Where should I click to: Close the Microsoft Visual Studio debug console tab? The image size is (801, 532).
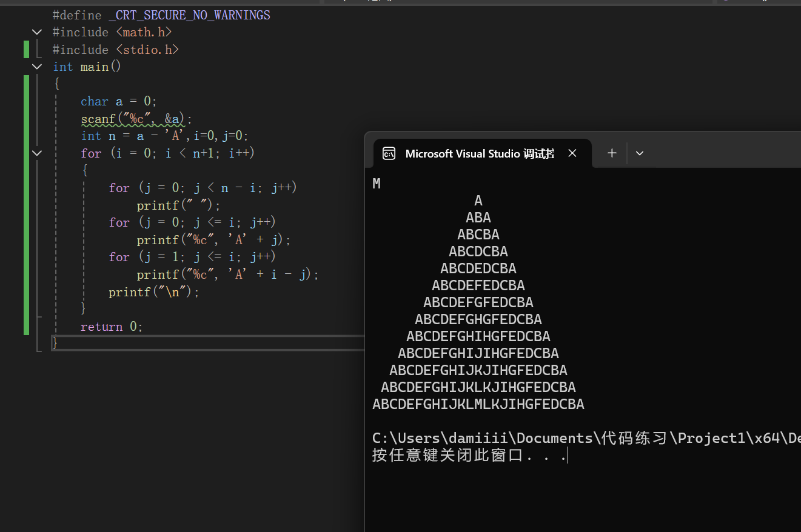[x=572, y=153]
